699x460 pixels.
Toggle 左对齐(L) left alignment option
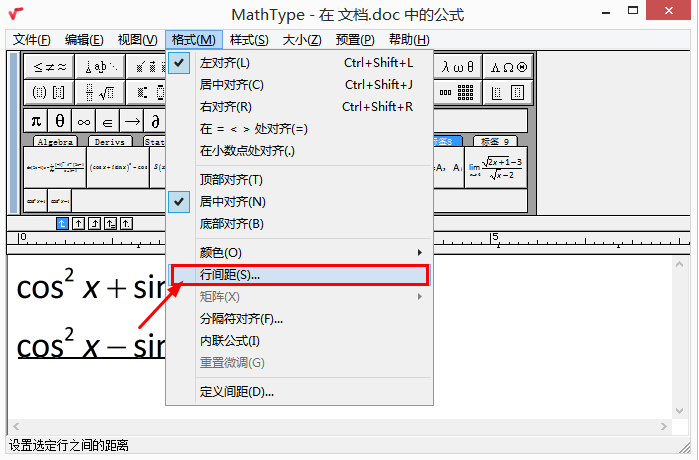click(x=299, y=63)
